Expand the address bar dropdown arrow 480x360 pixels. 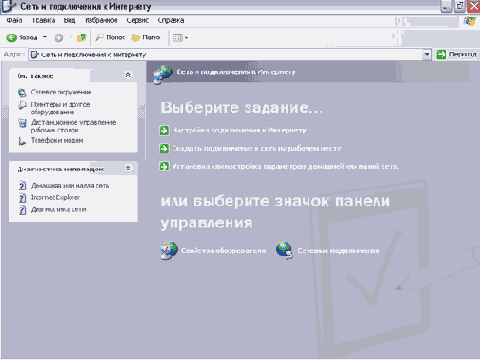[427, 54]
